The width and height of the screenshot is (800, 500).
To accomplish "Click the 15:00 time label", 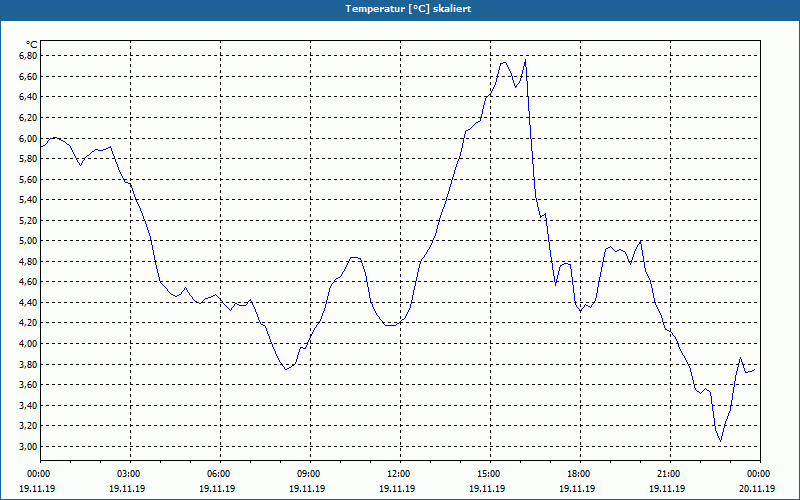I will 490,474.
